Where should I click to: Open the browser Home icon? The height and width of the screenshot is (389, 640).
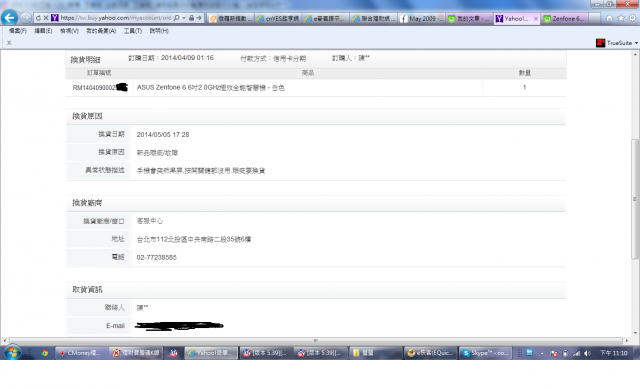609,18
